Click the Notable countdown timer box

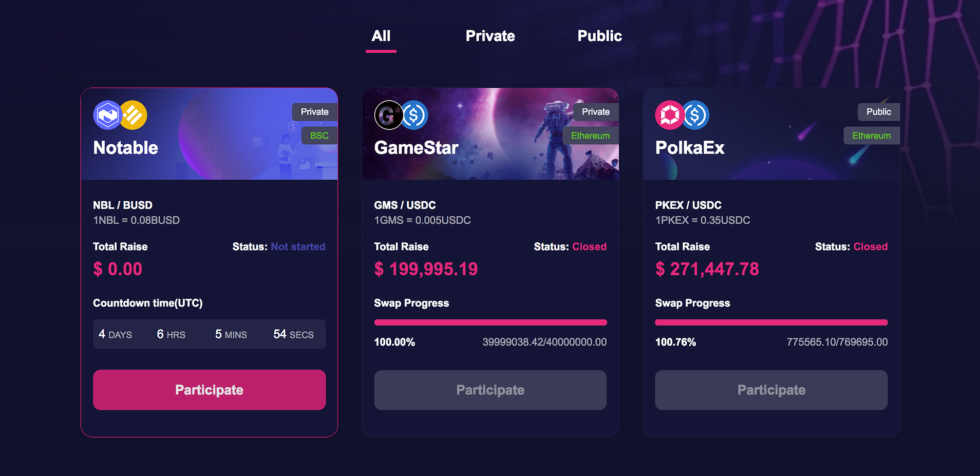point(209,334)
